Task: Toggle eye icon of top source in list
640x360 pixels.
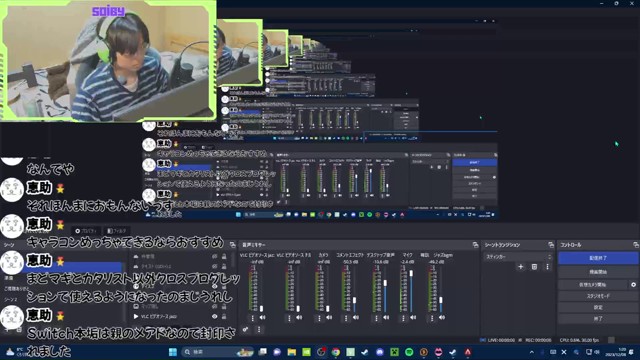Action: coord(215,257)
